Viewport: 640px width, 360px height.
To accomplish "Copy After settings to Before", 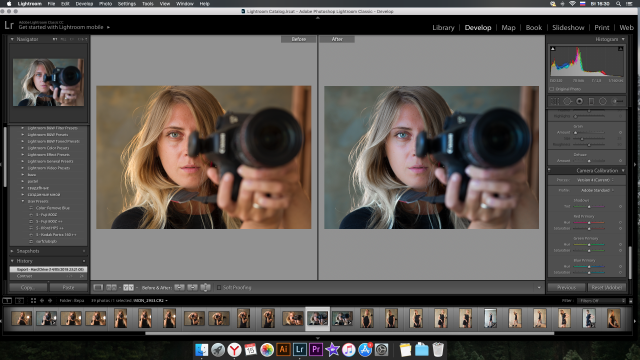I will (x=192, y=287).
